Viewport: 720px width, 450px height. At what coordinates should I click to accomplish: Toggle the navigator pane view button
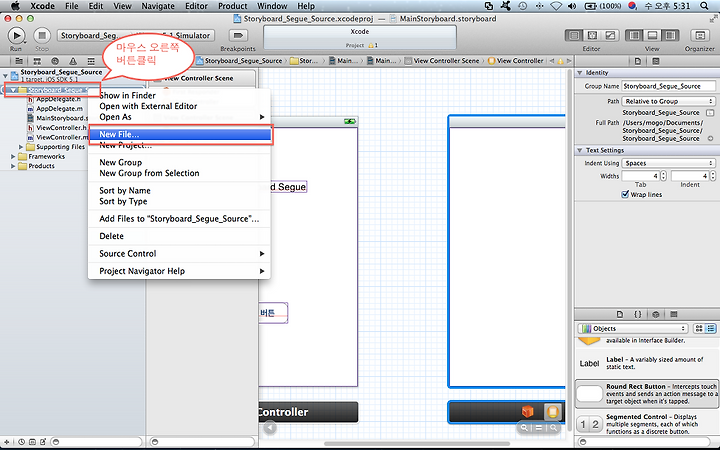pos(634,35)
